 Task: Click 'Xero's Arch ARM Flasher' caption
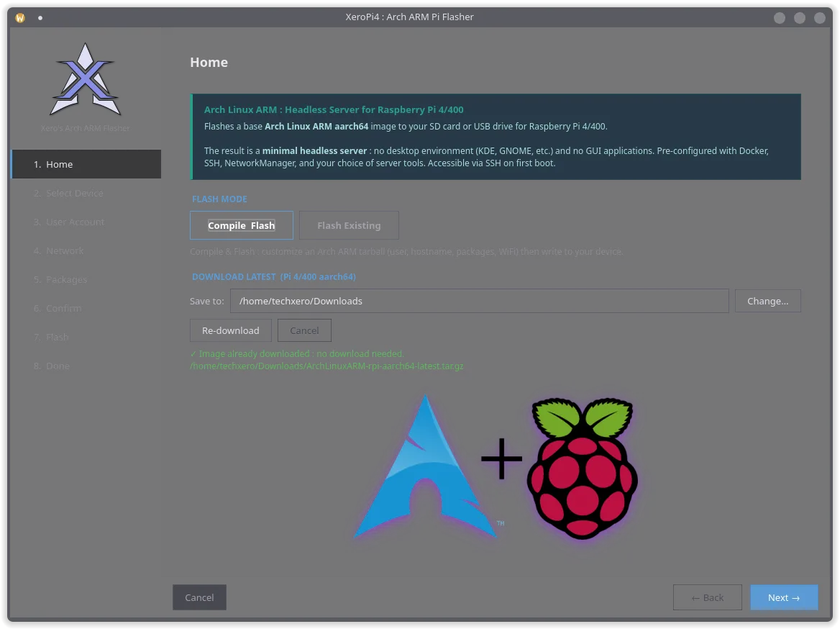tap(85, 128)
